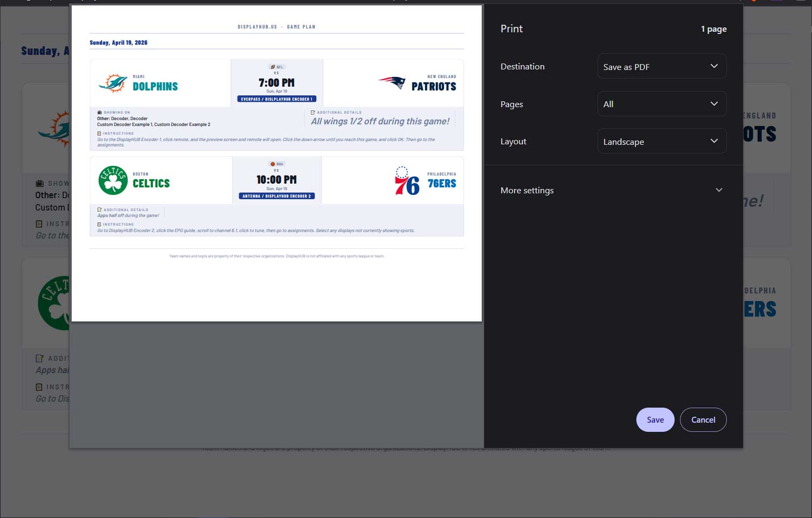Click the Save button in the Print dialog
The height and width of the screenshot is (518, 812).
click(x=655, y=420)
